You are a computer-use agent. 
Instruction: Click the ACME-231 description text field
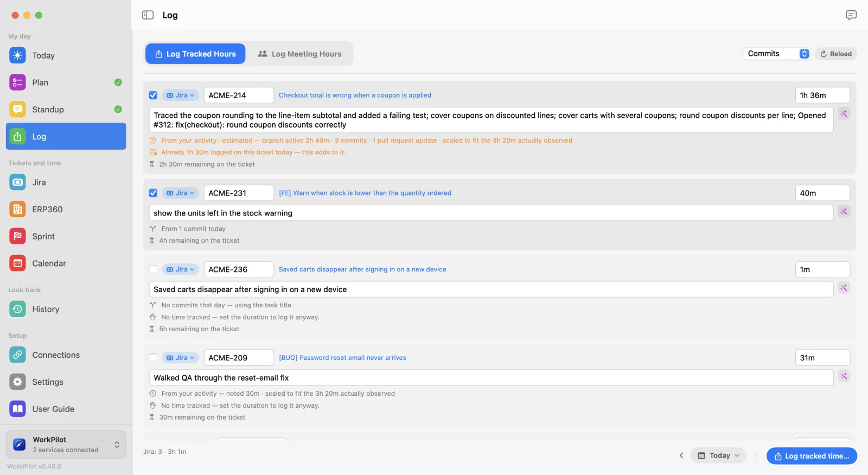pyautogui.click(x=491, y=213)
